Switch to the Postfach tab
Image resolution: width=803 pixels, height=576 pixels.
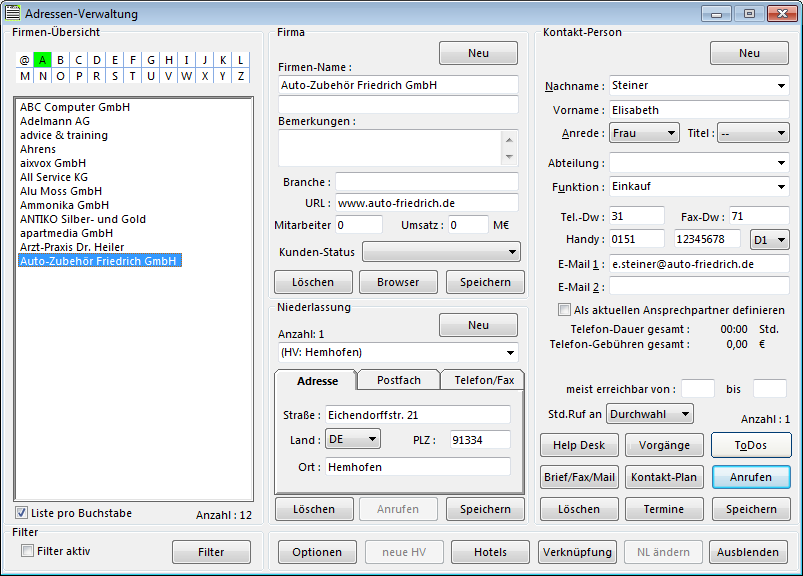coord(398,380)
